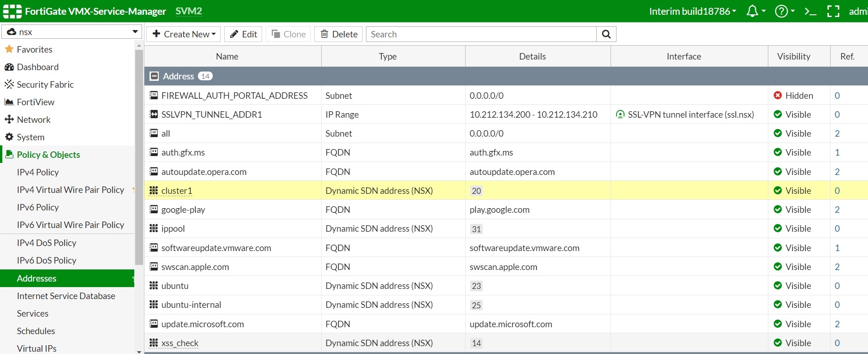This screenshot has width=868, height=354.
Task: Collapse the Address group section
Action: [155, 76]
